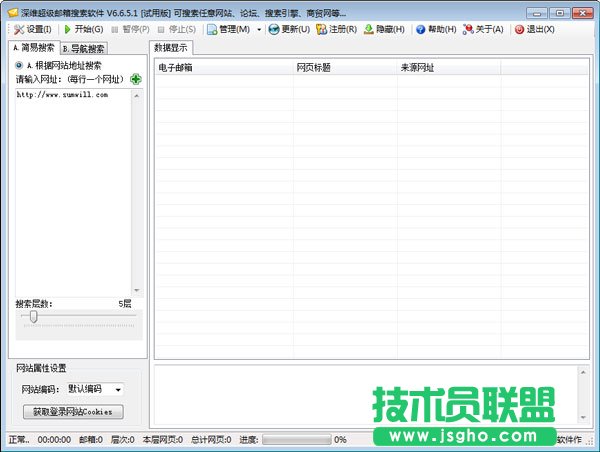This screenshot has height=452, width=600.
Task: Click the http://www.sunwill.com URL line
Action: pyautogui.click(x=62, y=95)
